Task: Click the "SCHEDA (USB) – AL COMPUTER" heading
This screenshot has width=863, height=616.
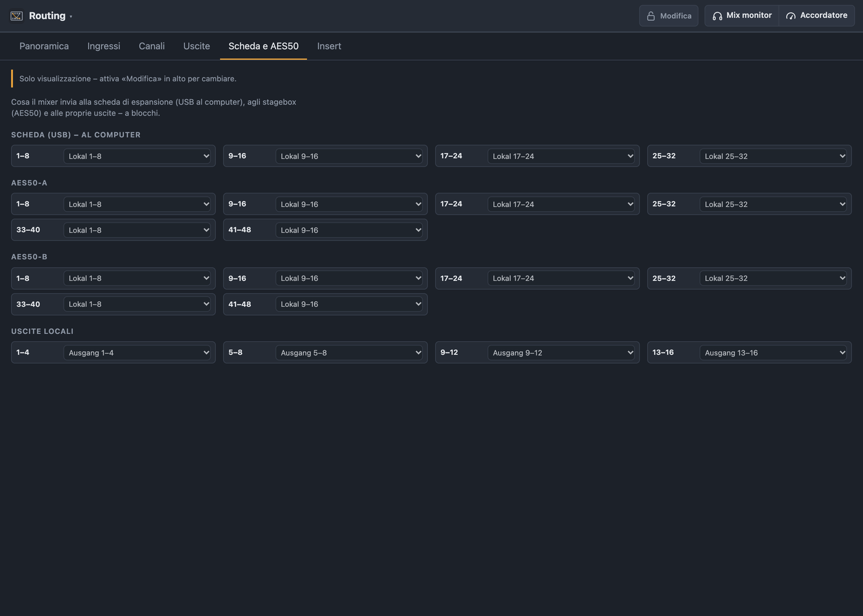Action: click(76, 135)
